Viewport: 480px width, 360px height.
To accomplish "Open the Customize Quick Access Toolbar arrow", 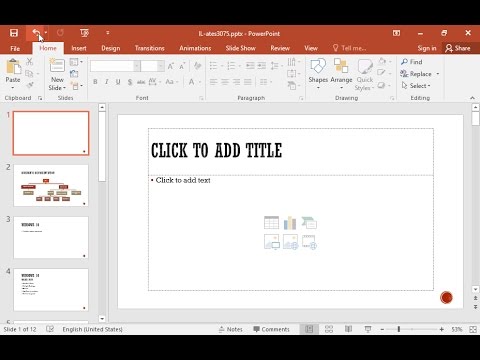I will point(108,33).
